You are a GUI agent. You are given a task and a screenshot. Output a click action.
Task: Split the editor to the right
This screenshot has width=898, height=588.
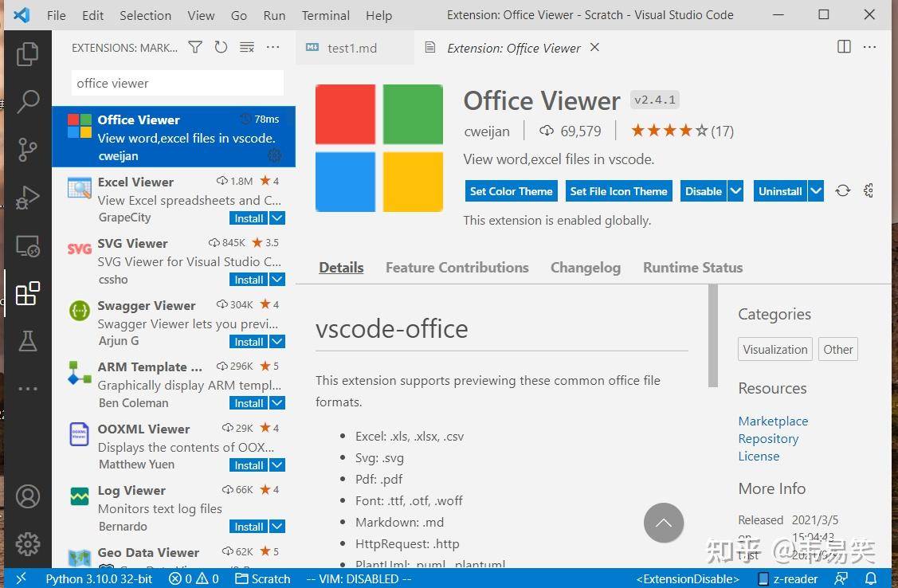point(844,47)
